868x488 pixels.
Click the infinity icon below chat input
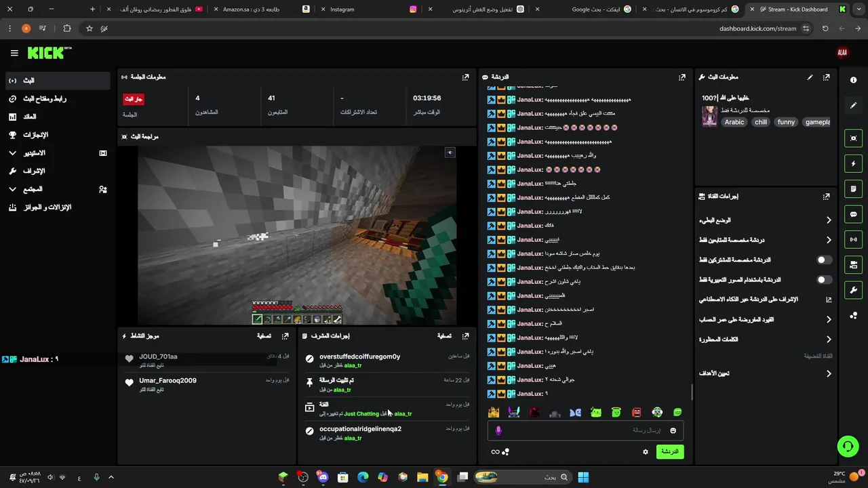pyautogui.click(x=496, y=452)
